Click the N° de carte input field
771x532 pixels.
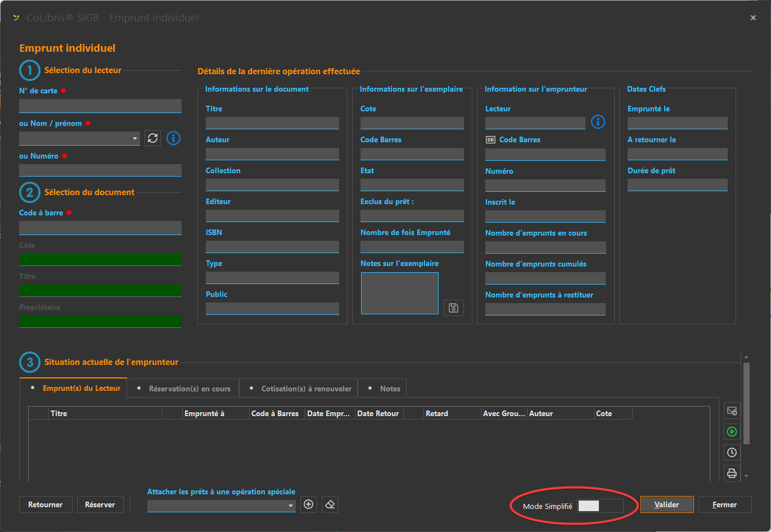pyautogui.click(x=100, y=106)
